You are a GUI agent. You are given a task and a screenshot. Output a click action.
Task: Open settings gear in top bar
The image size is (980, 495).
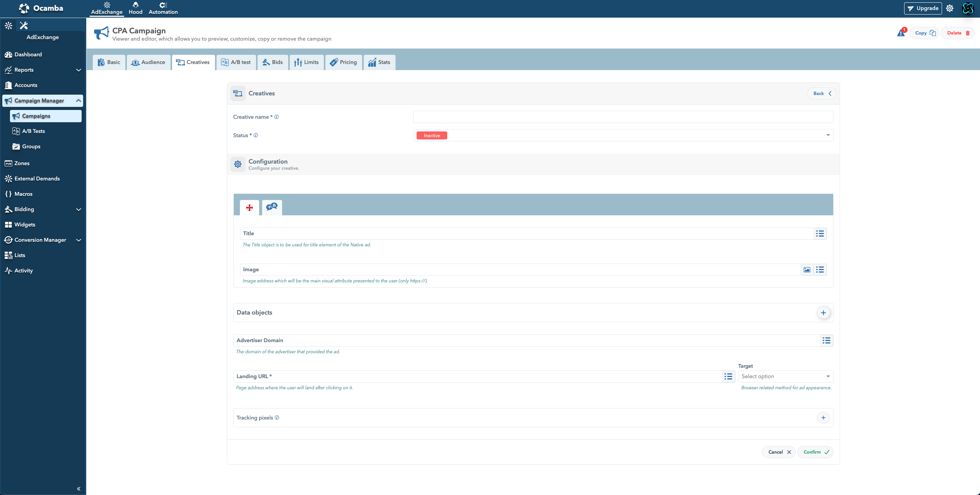949,8
